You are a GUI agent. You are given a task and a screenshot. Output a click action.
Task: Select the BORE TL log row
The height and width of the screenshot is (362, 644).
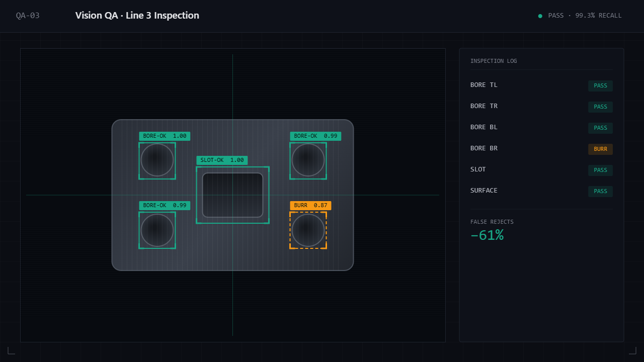coord(541,85)
